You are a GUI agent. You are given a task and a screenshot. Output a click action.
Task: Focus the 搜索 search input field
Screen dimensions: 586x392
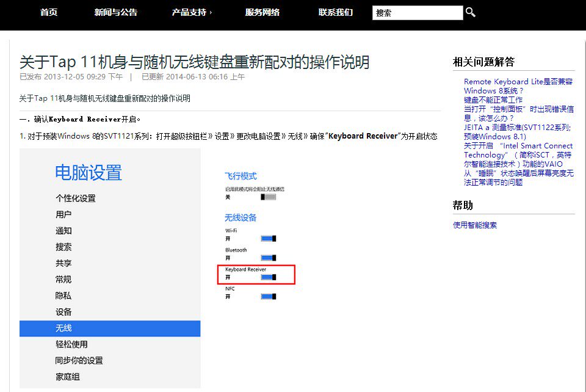418,13
